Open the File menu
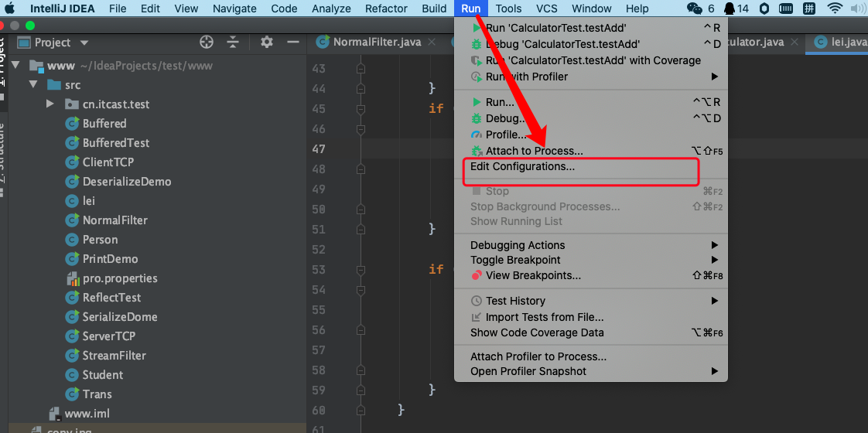 pos(118,9)
